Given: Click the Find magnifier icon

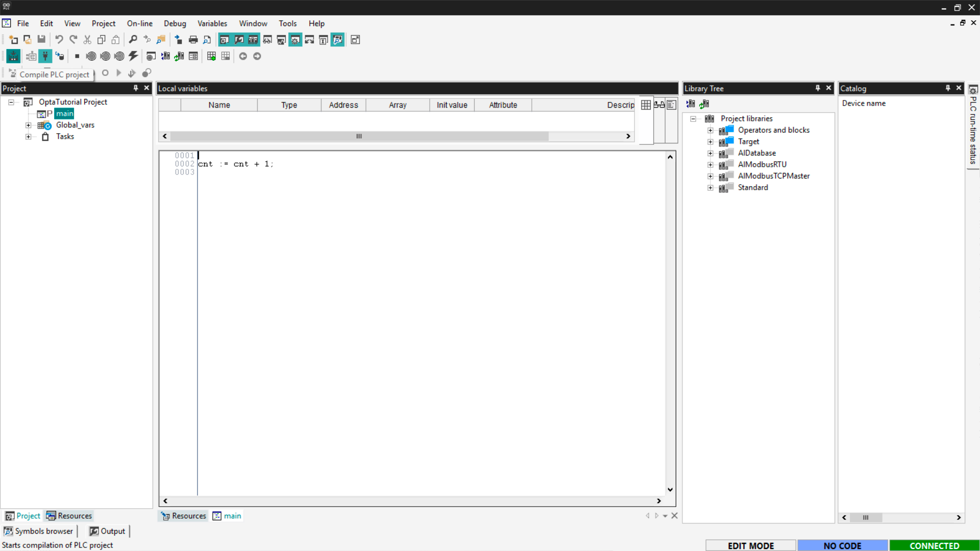Looking at the screenshot, I should pos(133,40).
